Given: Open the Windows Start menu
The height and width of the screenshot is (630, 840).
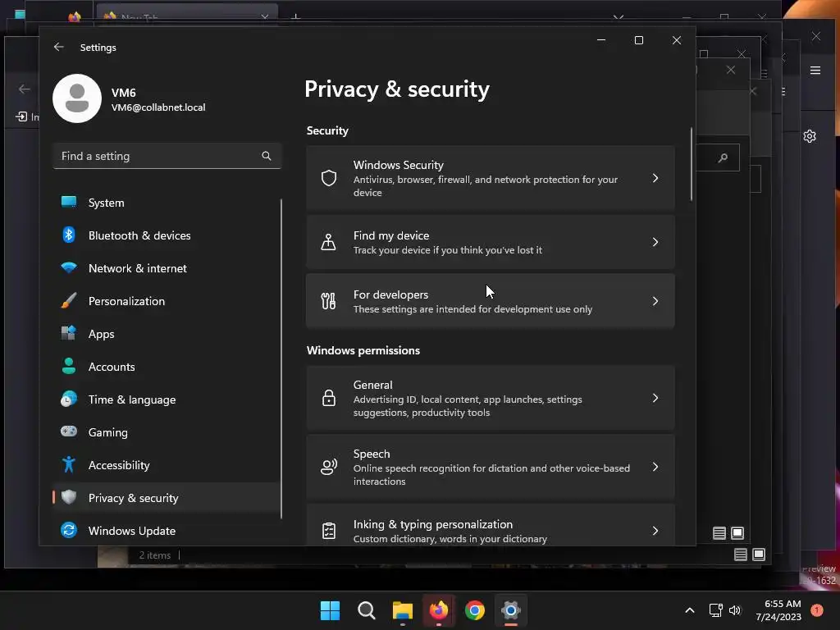Looking at the screenshot, I should click(330, 610).
